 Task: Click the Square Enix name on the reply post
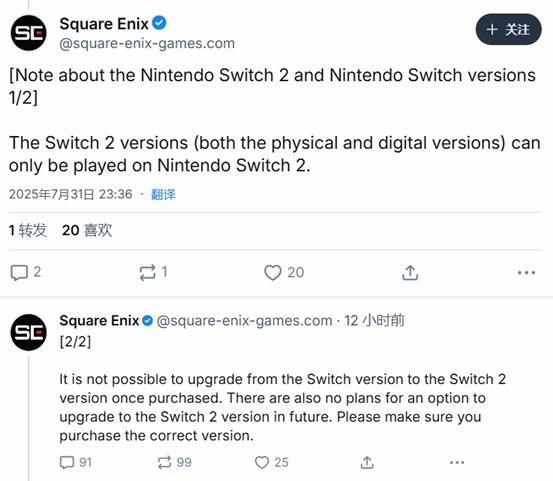[99, 321]
